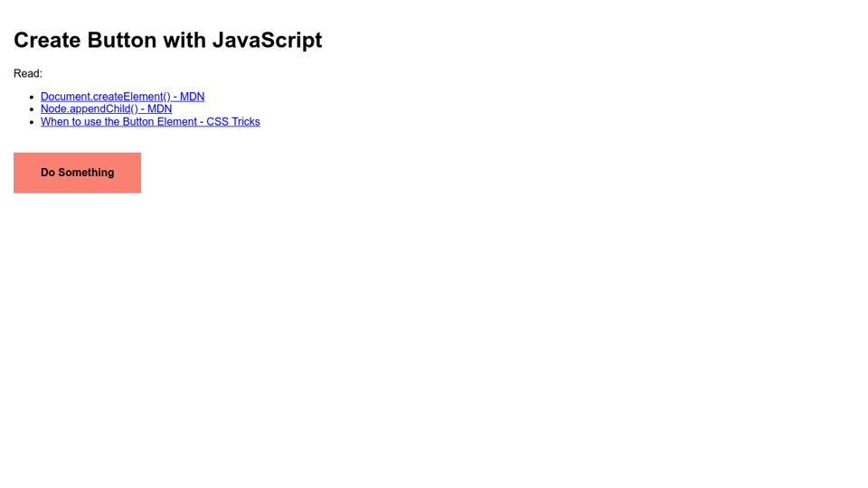Screen dimensions: 868x488
Task: Click "MDN" in the Node.appendChild() link
Action: pos(159,109)
